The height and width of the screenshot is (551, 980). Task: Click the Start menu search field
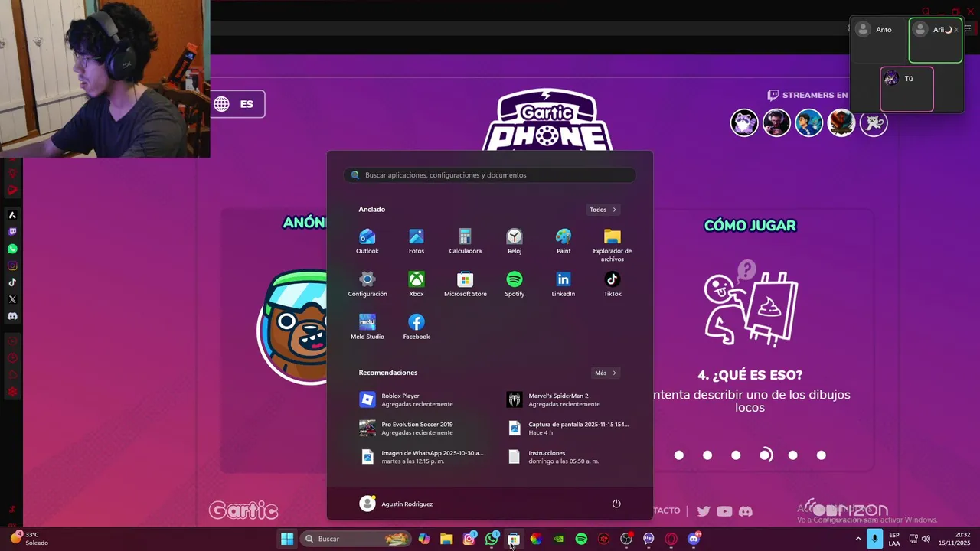(x=490, y=175)
